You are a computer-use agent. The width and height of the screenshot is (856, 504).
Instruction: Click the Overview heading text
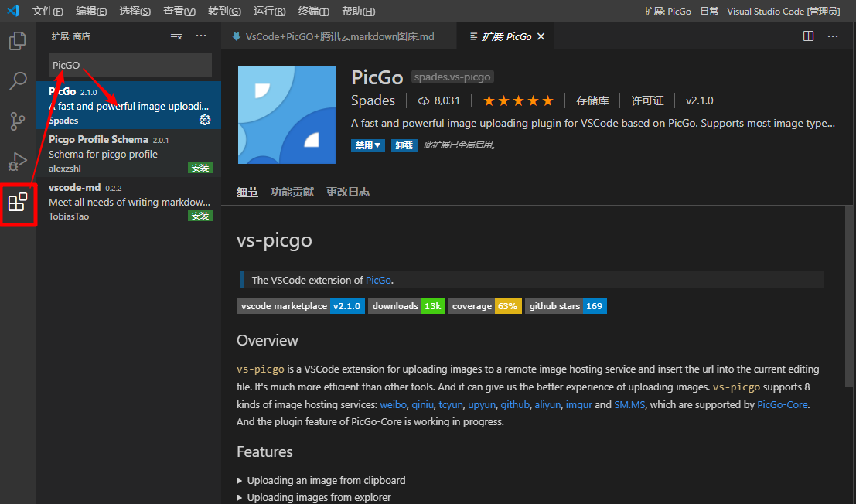point(268,340)
